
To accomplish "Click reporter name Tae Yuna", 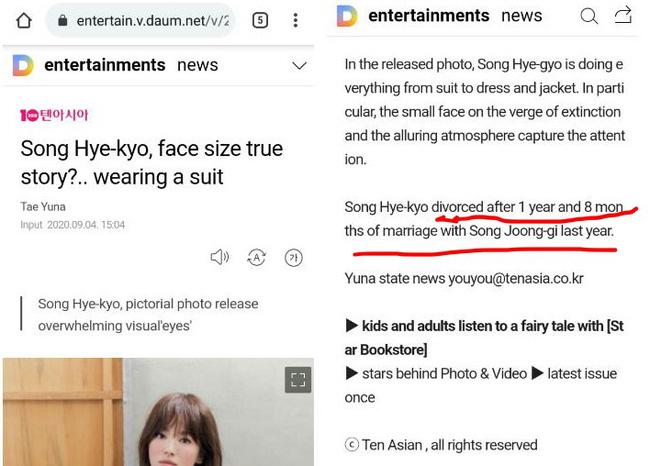I will 41,207.
